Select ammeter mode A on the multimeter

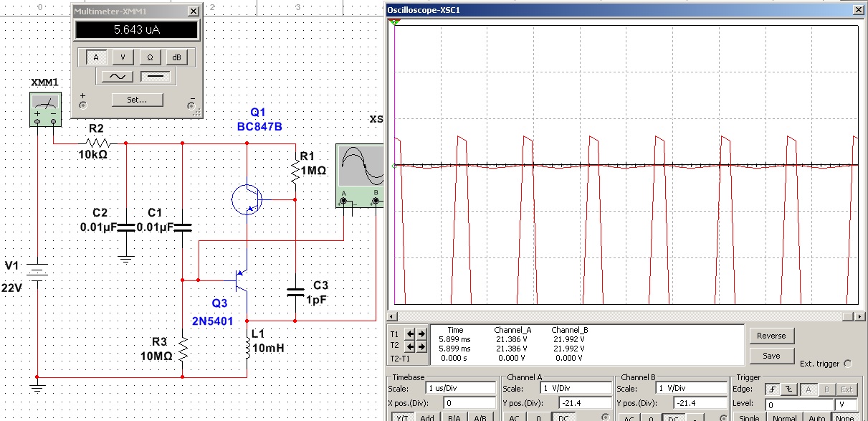coord(97,57)
